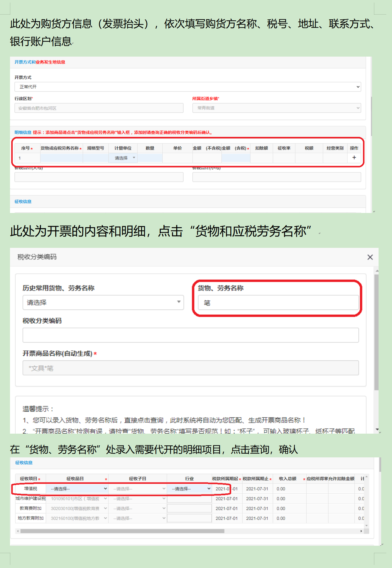Click the 行政区划 input field
The image size is (392, 568).
pyautogui.click(x=99, y=108)
